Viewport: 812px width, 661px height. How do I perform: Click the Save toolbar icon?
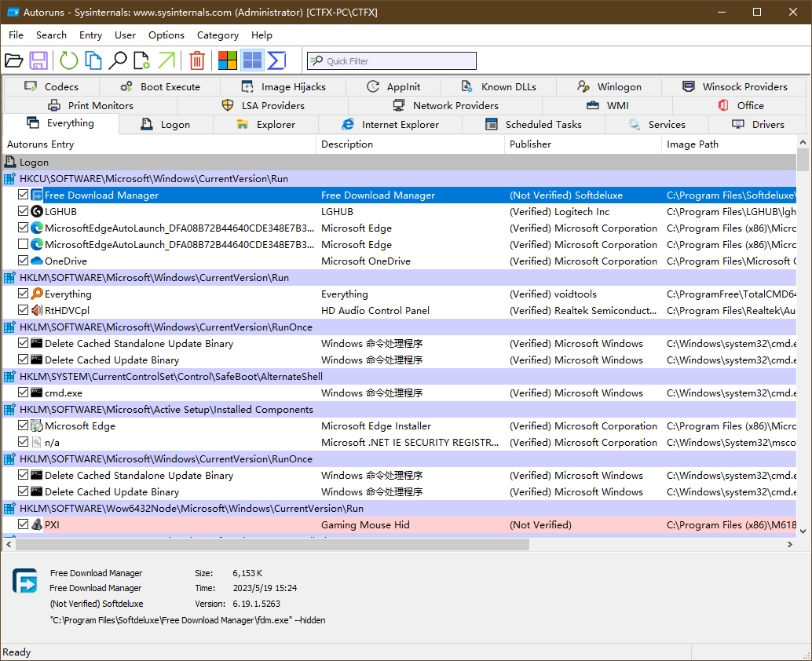[38, 60]
